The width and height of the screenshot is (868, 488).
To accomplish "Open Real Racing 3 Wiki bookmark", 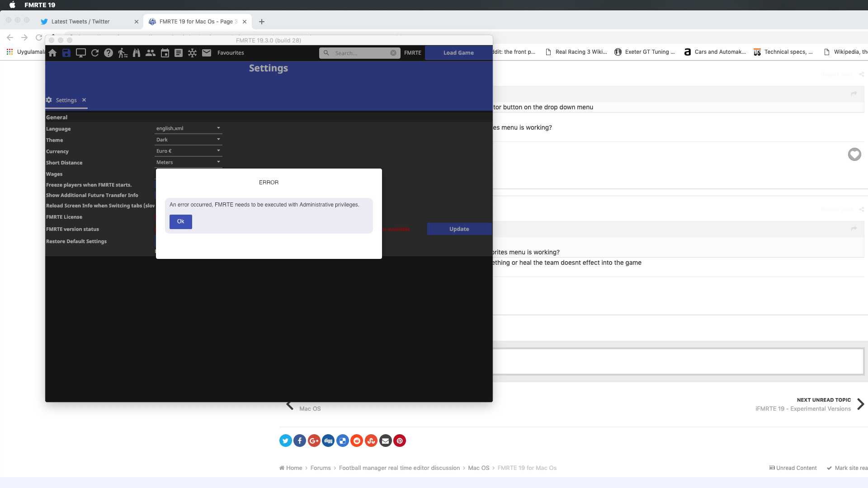I will 576,52.
